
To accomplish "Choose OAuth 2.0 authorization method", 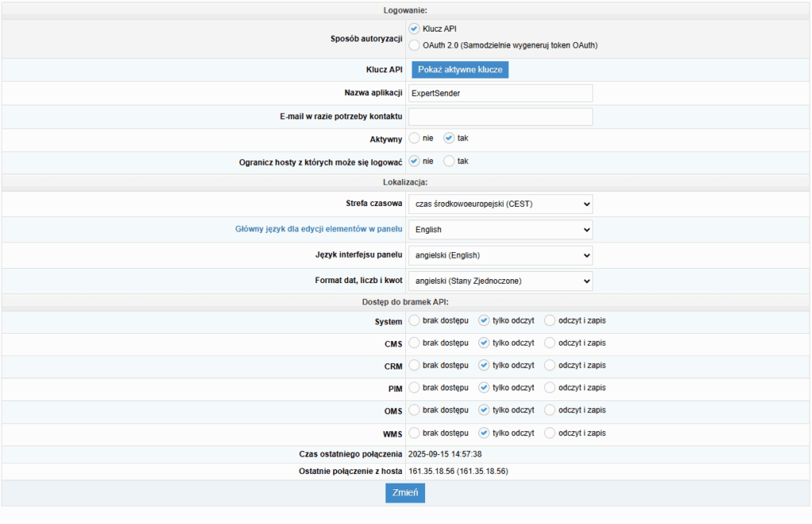I will point(414,45).
